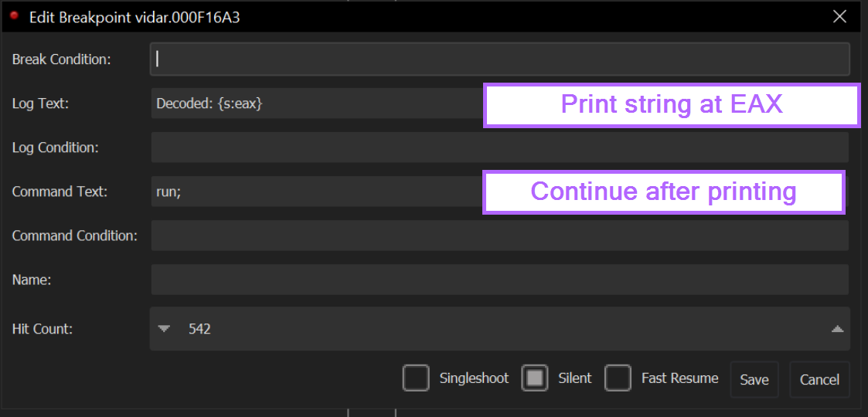The width and height of the screenshot is (868, 417).
Task: Click the Log Condition: label
Action: 55,147
